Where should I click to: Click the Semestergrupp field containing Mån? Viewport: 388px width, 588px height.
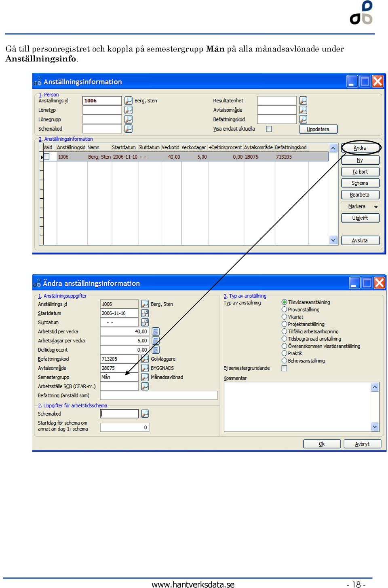pyautogui.click(x=119, y=377)
